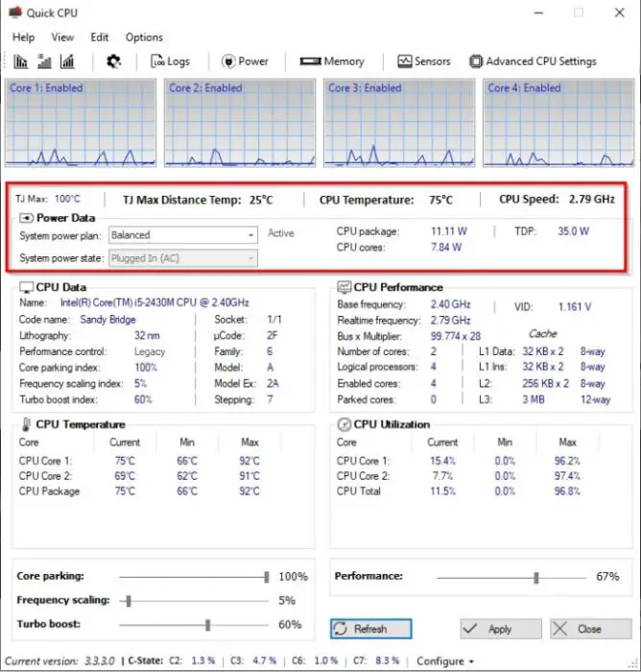Click the CPU Core 2 max 91°C value

pyautogui.click(x=249, y=476)
